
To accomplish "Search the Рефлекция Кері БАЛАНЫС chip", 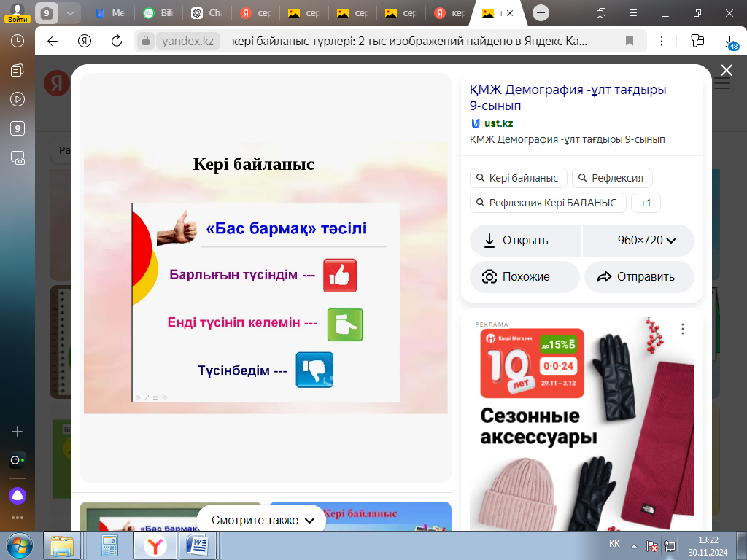I will (x=548, y=203).
